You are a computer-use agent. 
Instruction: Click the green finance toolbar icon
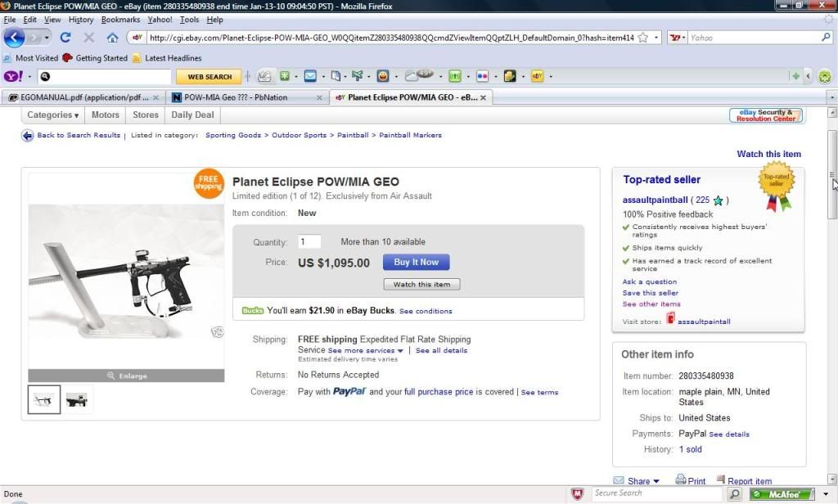click(454, 76)
